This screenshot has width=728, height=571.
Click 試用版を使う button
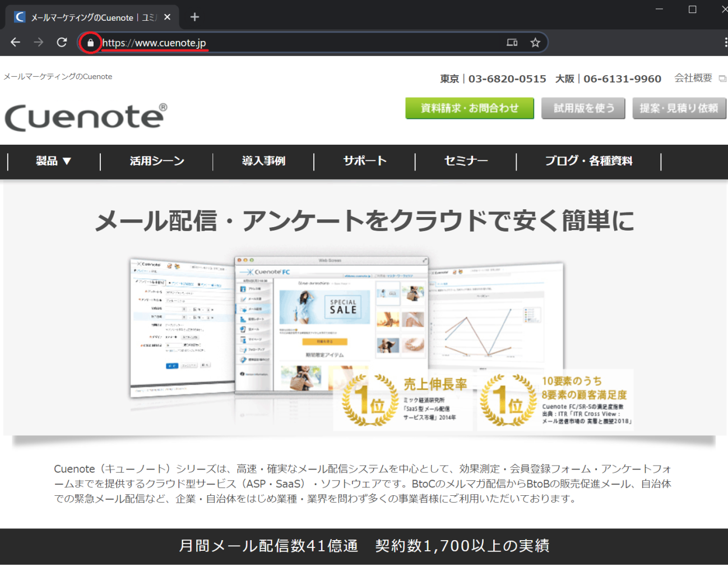(x=584, y=108)
